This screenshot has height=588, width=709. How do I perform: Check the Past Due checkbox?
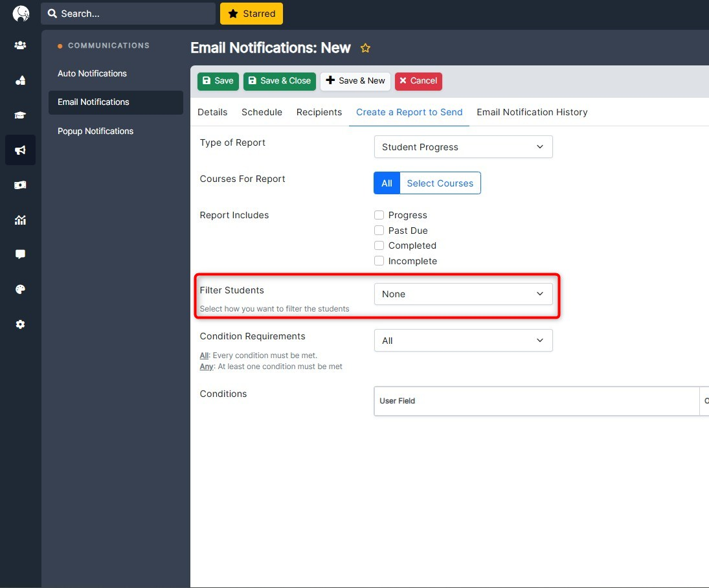(379, 231)
